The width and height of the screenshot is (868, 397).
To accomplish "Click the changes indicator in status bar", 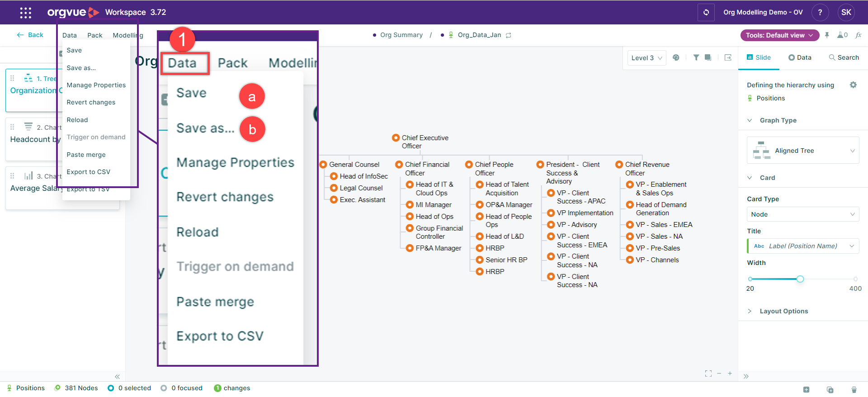I will 232,388.
